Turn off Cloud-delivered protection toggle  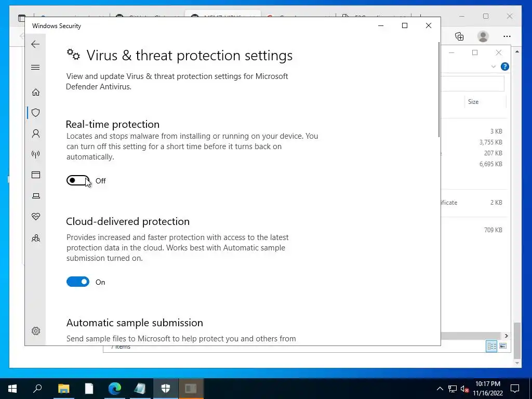click(78, 282)
